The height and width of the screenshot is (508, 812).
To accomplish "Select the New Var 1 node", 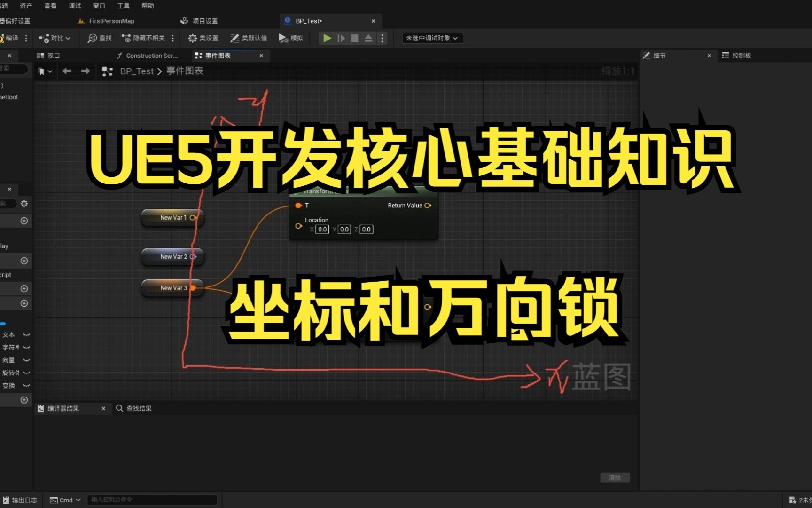I will pos(172,218).
